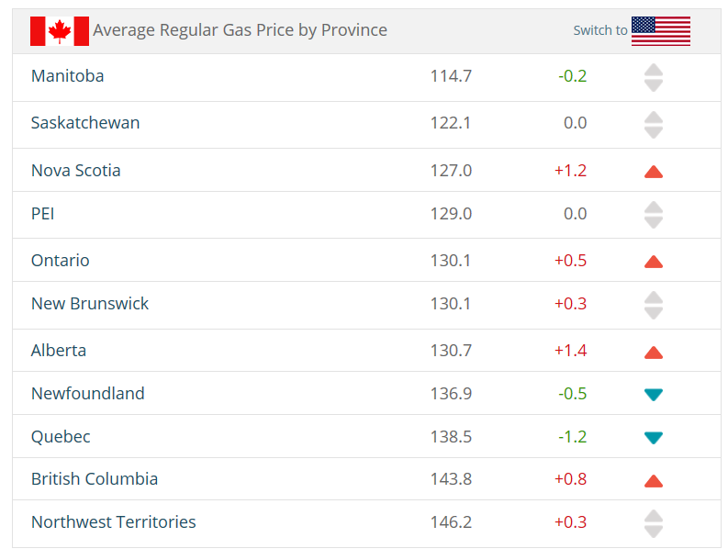Open the British Columbia link

(95, 479)
